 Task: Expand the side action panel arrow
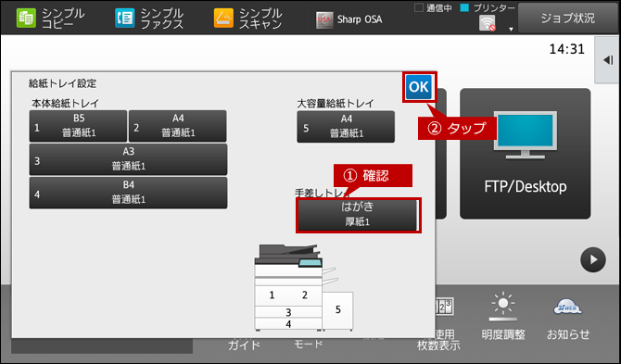coord(608,60)
